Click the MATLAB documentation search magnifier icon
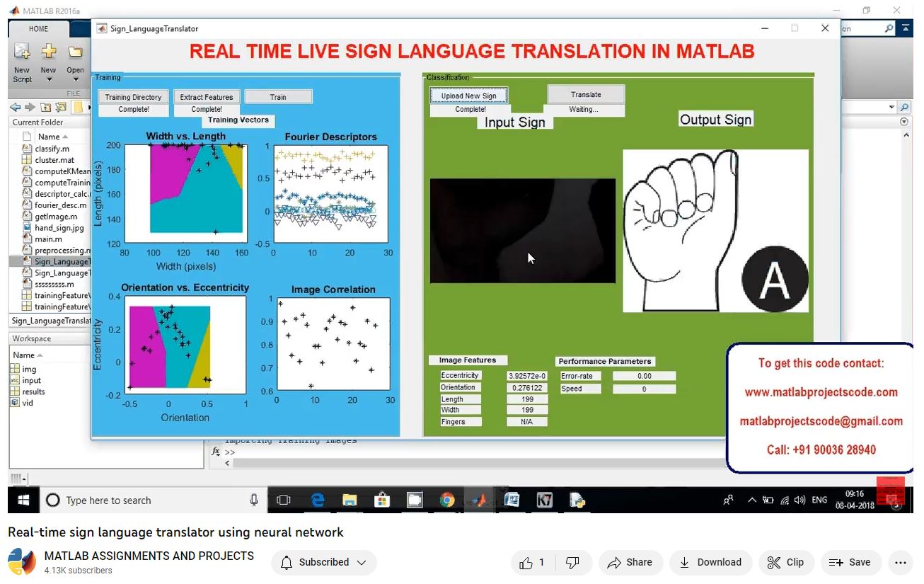 coord(889,29)
